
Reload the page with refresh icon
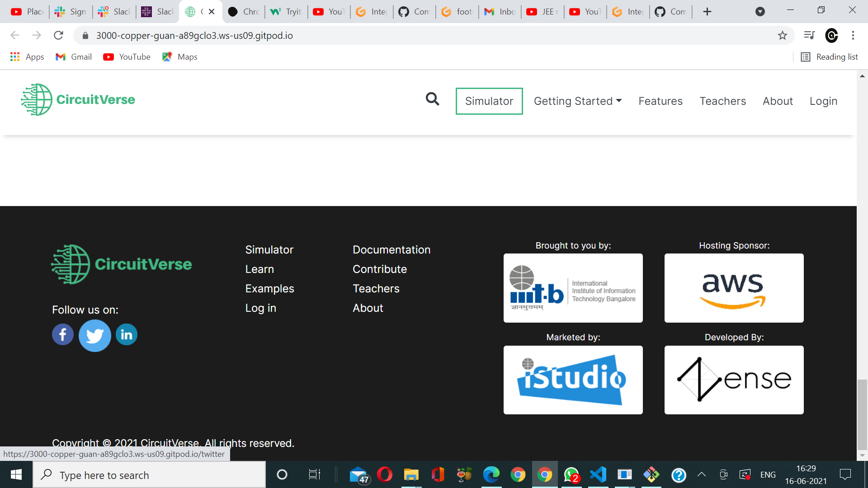coord(58,35)
